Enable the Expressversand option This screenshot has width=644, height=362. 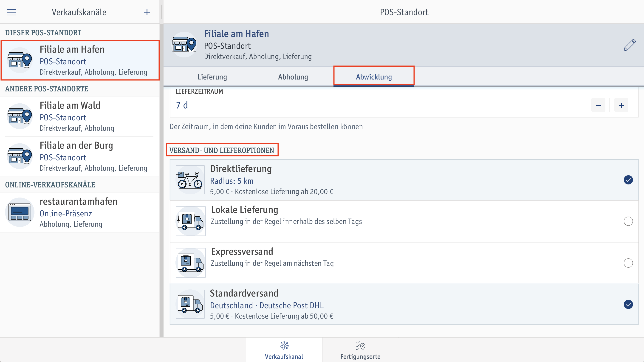tap(628, 263)
